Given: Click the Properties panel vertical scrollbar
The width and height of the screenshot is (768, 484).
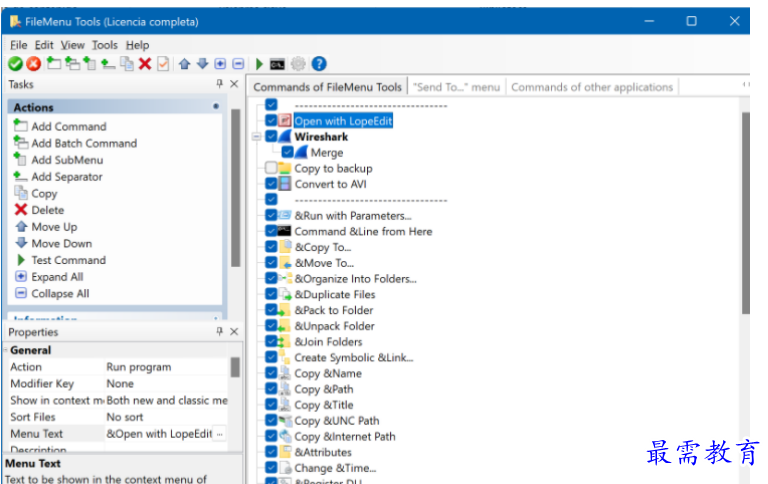Looking at the screenshot, I should (235, 367).
